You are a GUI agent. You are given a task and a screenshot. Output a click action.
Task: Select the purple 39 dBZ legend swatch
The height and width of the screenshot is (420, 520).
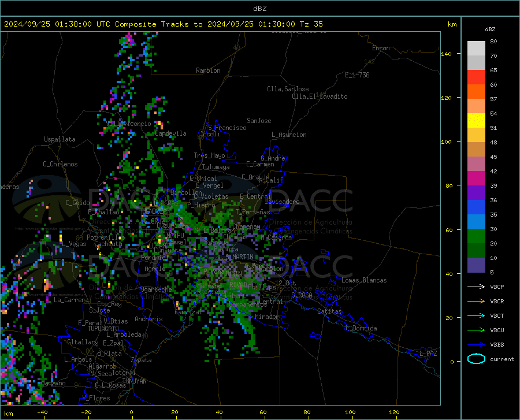476,192
